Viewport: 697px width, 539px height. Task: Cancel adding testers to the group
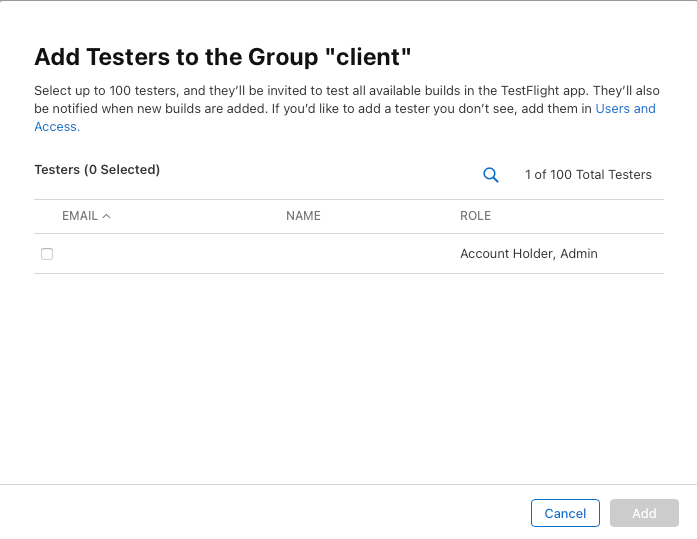tap(565, 513)
